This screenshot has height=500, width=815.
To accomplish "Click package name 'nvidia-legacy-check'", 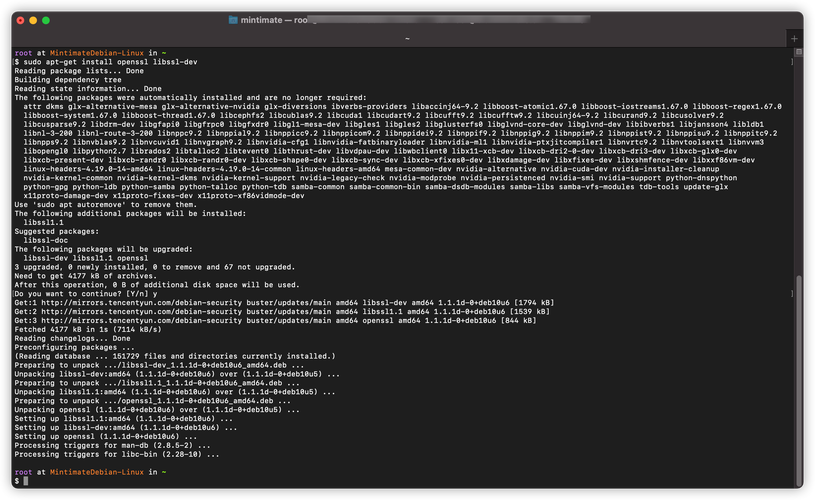I will pos(343,178).
